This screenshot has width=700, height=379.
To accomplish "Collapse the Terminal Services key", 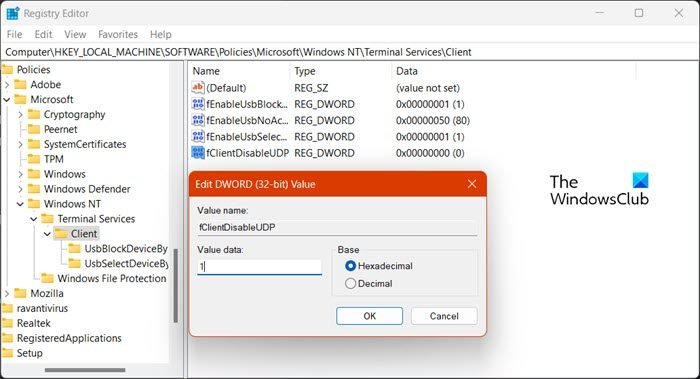I will [33, 219].
